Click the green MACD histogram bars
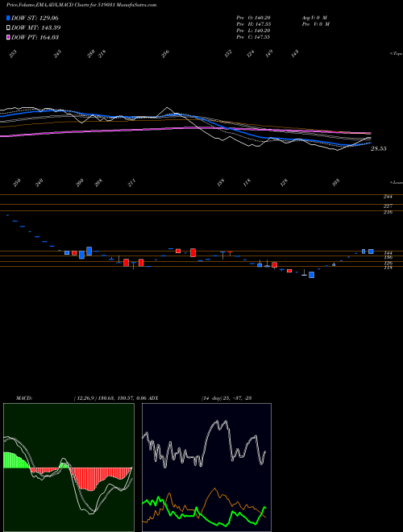The height and width of the screenshot is (532, 403). tap(15, 460)
